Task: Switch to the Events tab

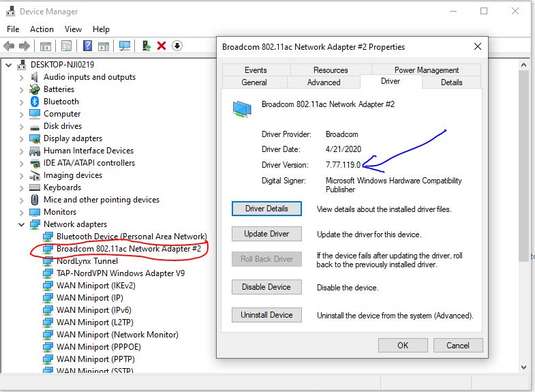Action: [256, 70]
